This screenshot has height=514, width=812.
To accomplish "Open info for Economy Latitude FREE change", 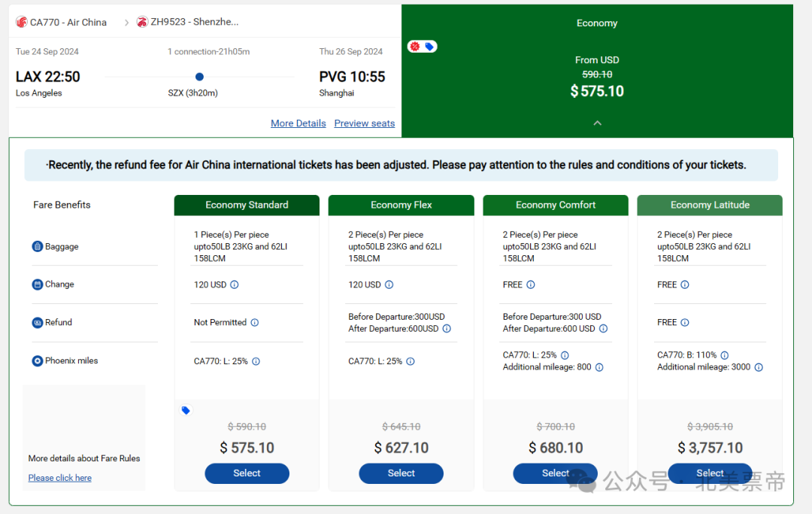I will coord(685,284).
